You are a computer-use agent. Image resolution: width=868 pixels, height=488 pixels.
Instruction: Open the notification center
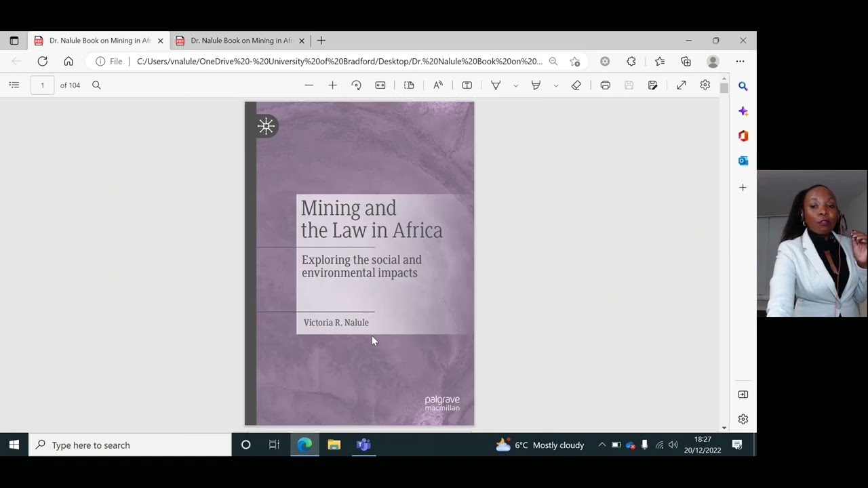(x=737, y=445)
